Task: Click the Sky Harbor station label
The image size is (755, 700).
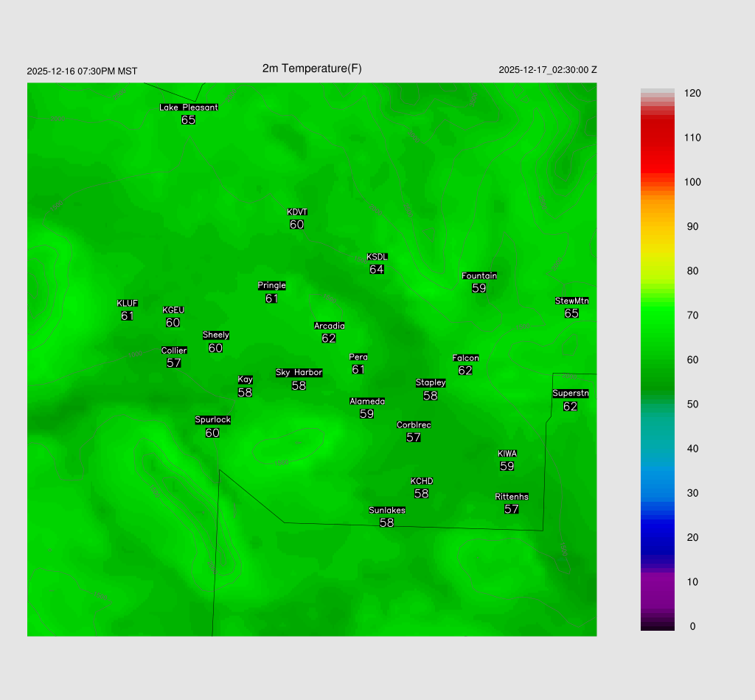Action: (x=299, y=373)
